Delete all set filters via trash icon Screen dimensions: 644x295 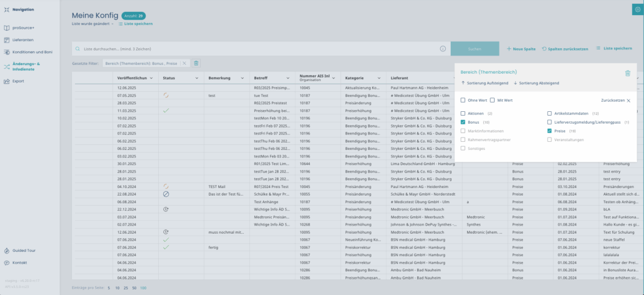point(196,63)
